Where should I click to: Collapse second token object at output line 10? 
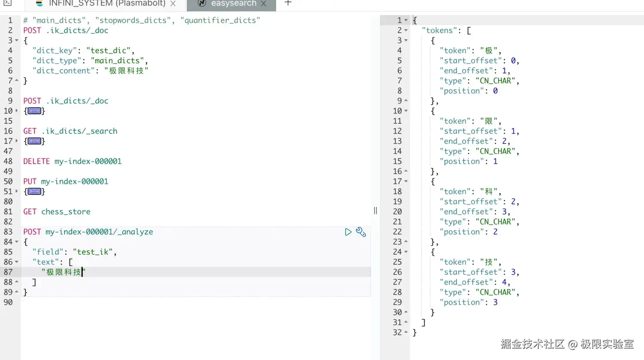[x=406, y=111]
